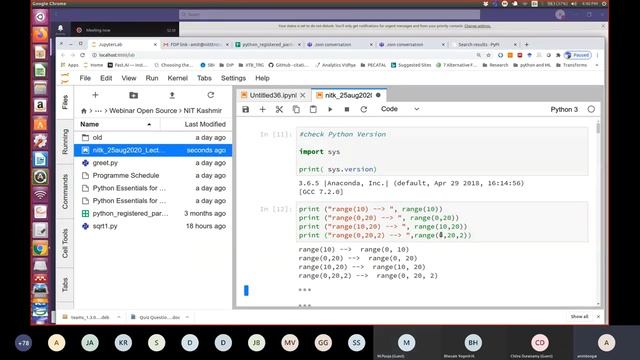640x360 pixels.
Task: Switch to python_registered browser tab
Action: [268, 44]
